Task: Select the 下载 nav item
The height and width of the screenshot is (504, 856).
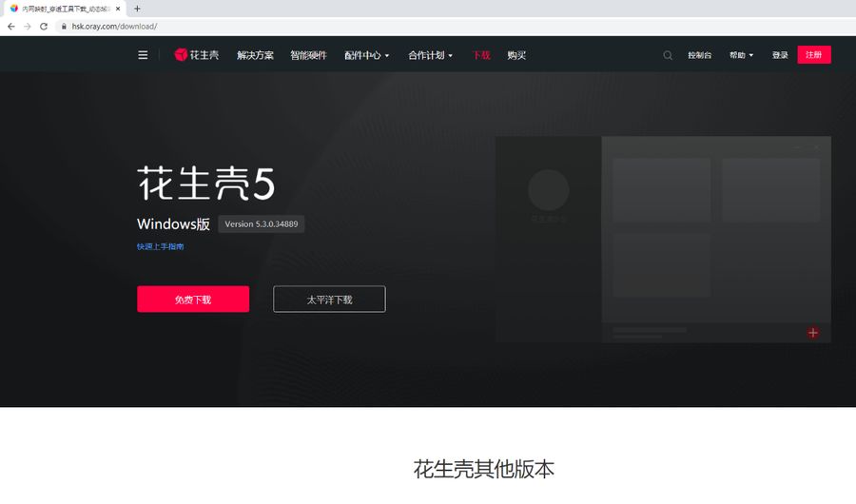Action: [481, 55]
